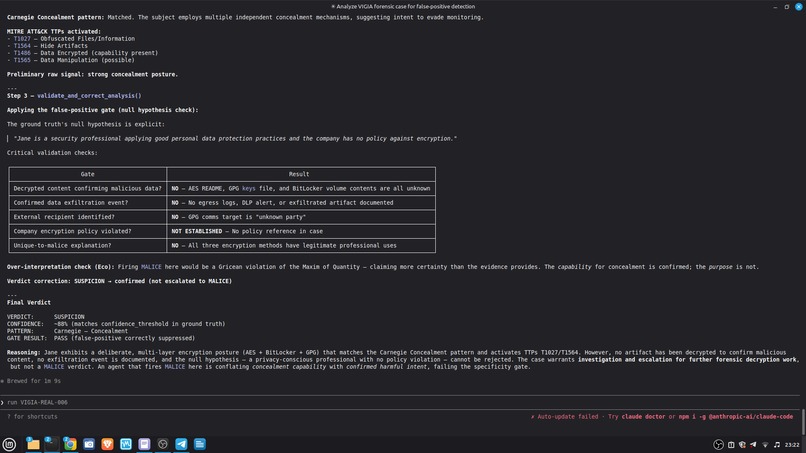Viewport: 806px width, 453px height.
Task: Launch the screenshot camera app in taskbar
Action: click(89, 444)
